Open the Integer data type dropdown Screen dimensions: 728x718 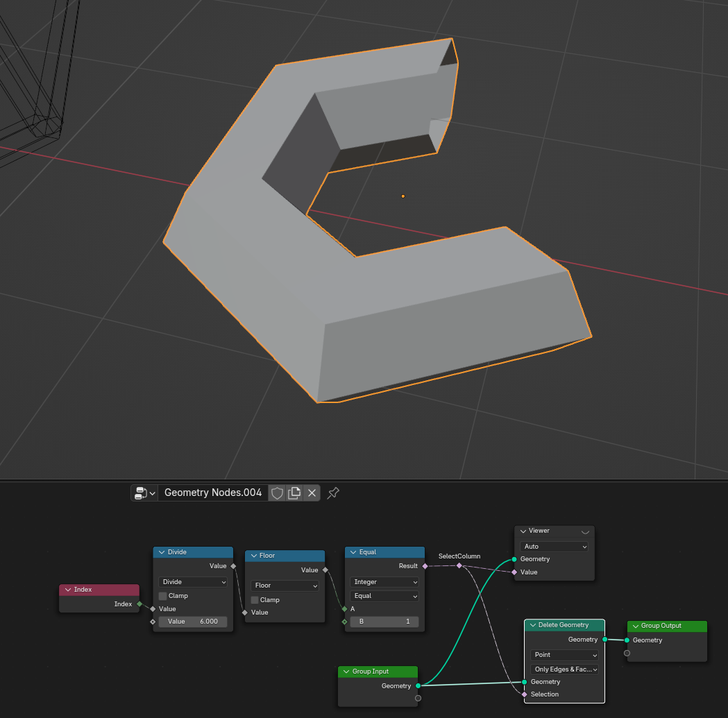[384, 582]
